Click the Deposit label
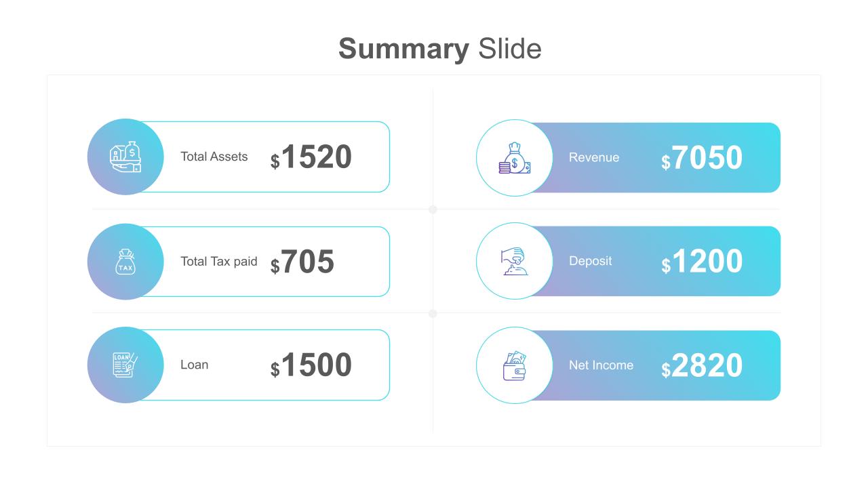 tap(590, 261)
